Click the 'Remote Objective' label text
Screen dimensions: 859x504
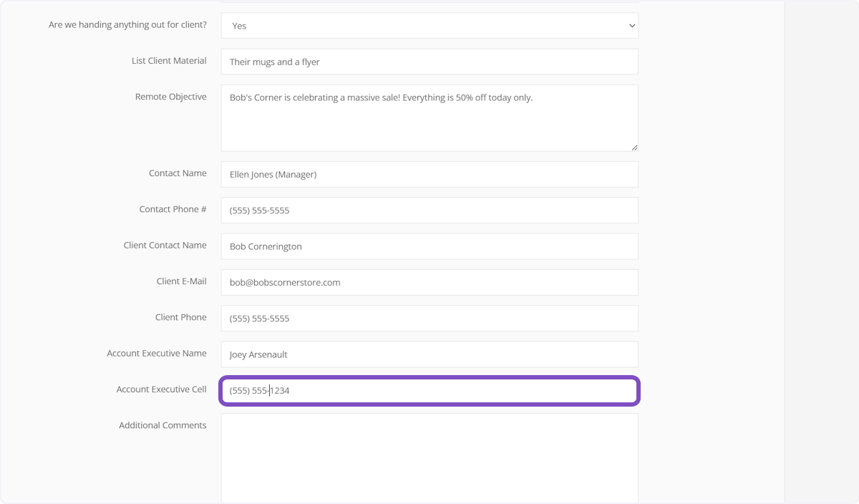[x=170, y=97]
